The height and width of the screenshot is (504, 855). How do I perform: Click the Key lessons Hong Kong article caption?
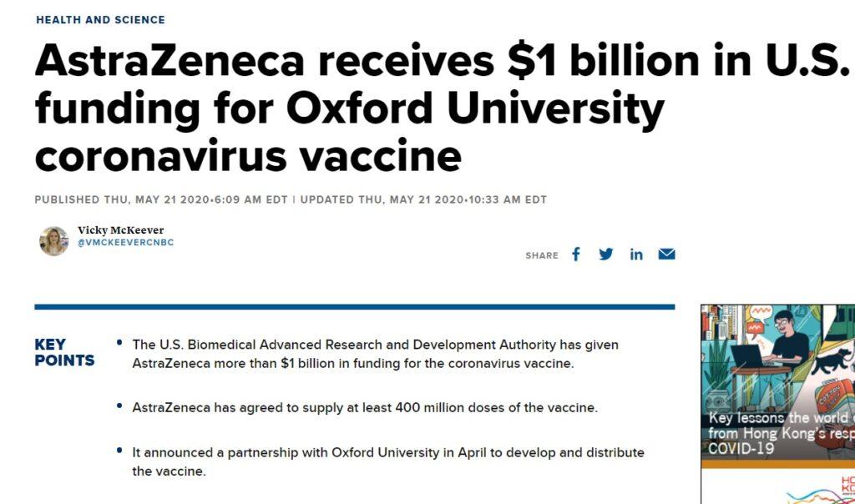[782, 433]
